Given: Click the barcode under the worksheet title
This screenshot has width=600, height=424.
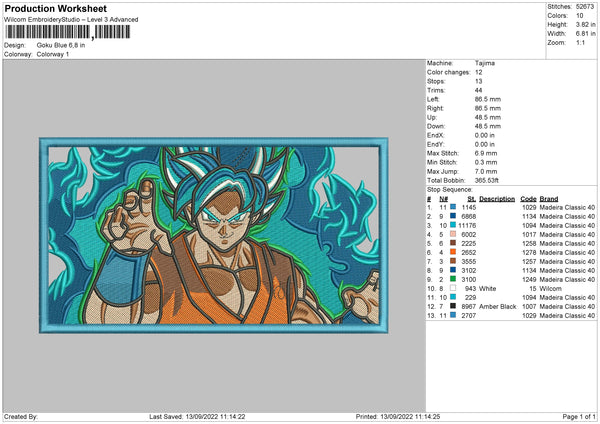Looking at the screenshot, I should [67, 32].
